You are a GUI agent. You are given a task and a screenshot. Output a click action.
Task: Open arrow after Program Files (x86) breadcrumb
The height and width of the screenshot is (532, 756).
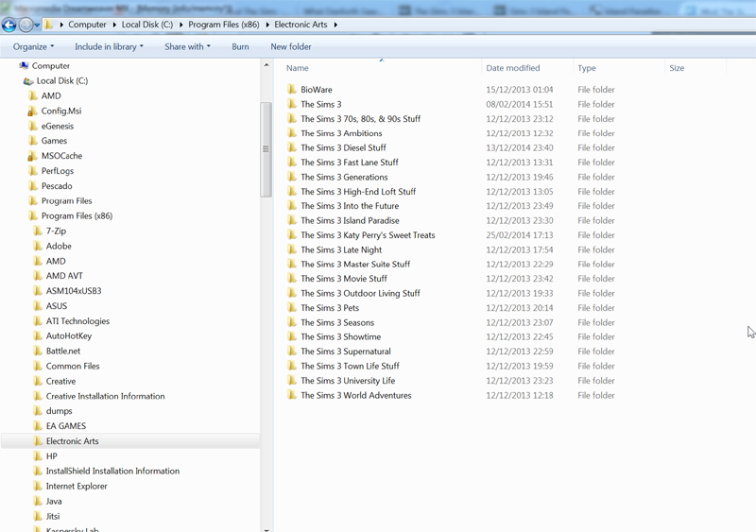(x=267, y=25)
